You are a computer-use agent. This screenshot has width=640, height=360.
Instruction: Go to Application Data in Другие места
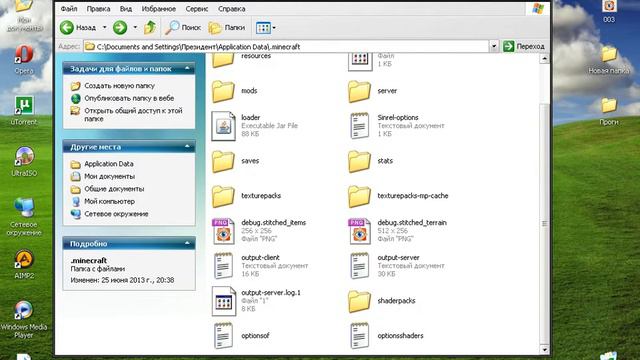(x=109, y=164)
